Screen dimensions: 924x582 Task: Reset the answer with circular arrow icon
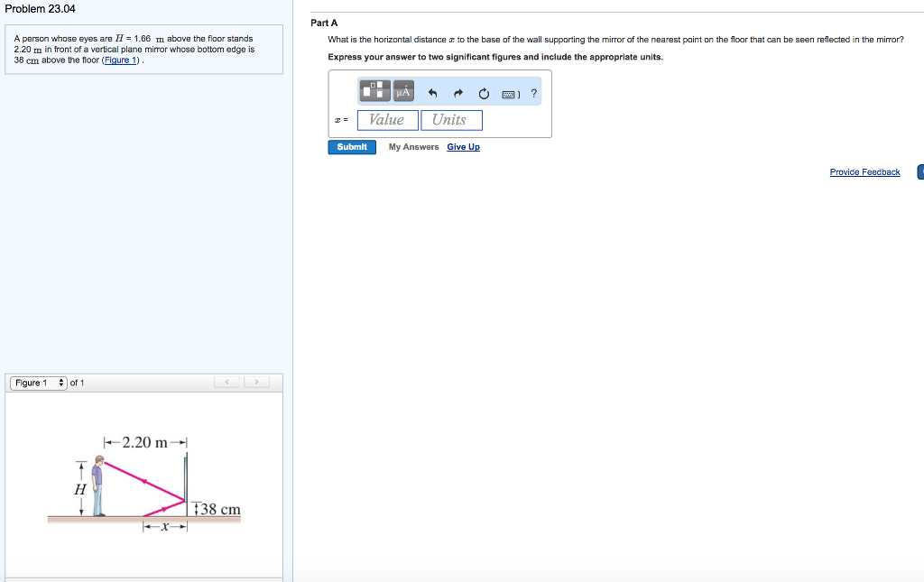click(x=483, y=92)
